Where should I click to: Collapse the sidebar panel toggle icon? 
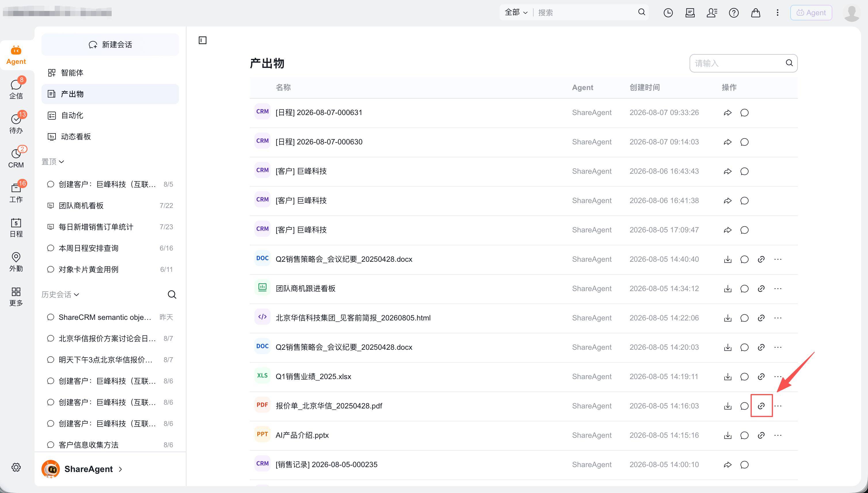203,40
